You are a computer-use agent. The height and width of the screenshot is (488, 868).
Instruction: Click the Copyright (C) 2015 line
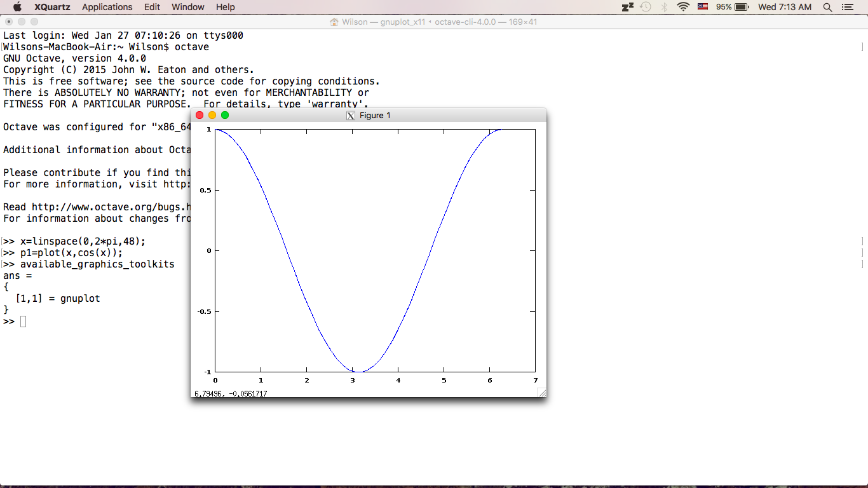pyautogui.click(x=128, y=70)
